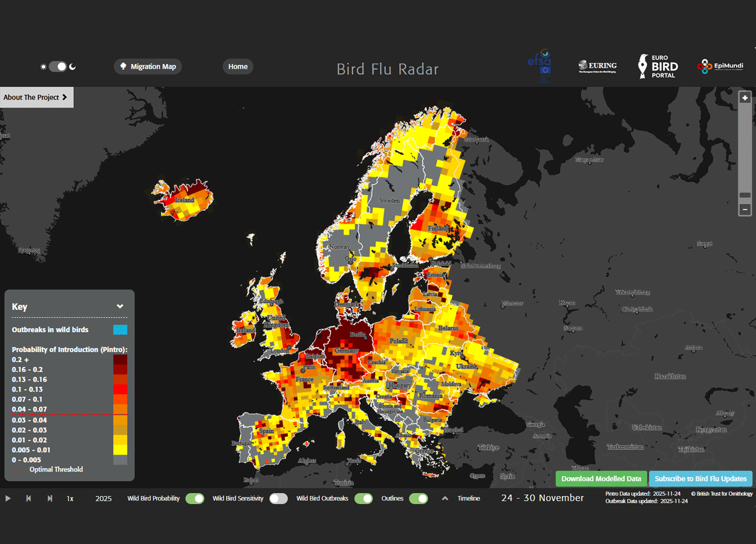
Task: Zoom out using the map minus icon
Action: pyautogui.click(x=745, y=209)
